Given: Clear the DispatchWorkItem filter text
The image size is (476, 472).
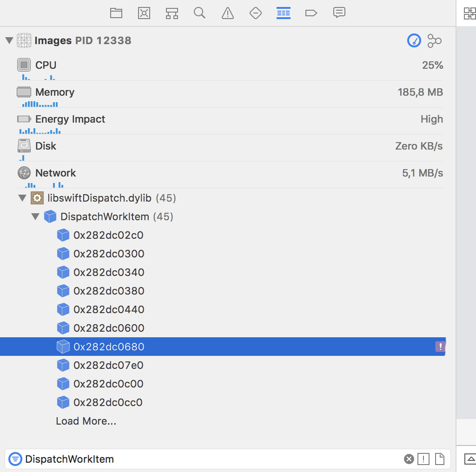Looking at the screenshot, I should point(409,459).
